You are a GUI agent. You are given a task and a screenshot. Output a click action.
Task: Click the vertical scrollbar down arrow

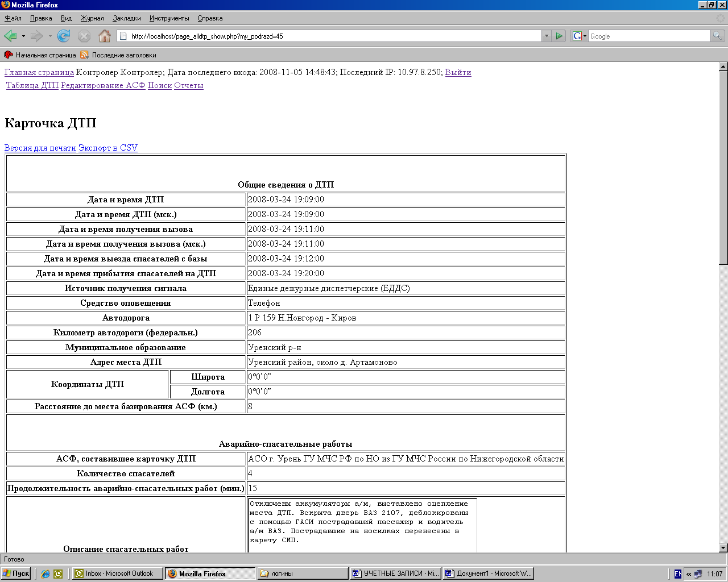[723, 548]
